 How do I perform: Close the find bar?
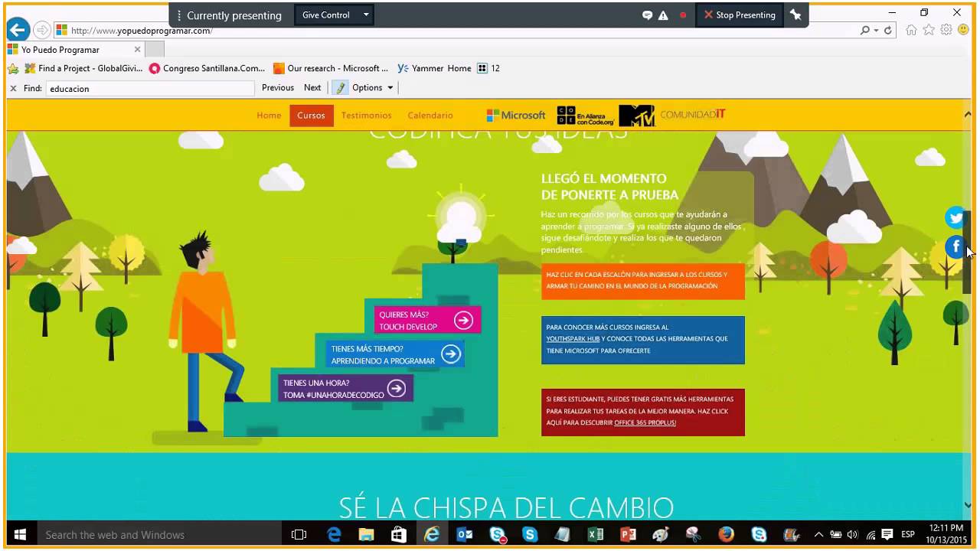tap(13, 88)
